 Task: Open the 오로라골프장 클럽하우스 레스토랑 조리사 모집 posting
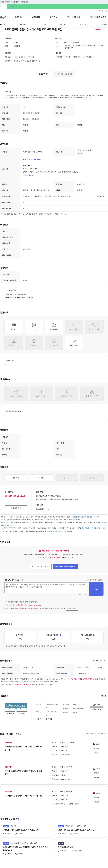(23, 796)
